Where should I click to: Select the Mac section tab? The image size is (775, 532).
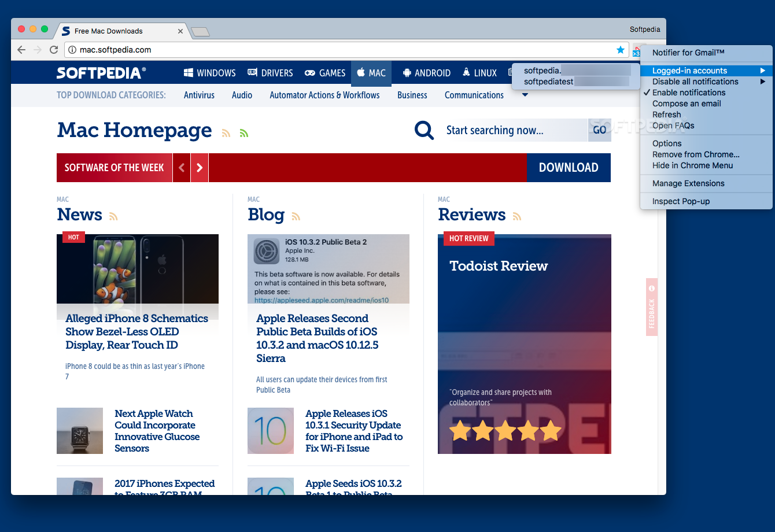(371, 73)
